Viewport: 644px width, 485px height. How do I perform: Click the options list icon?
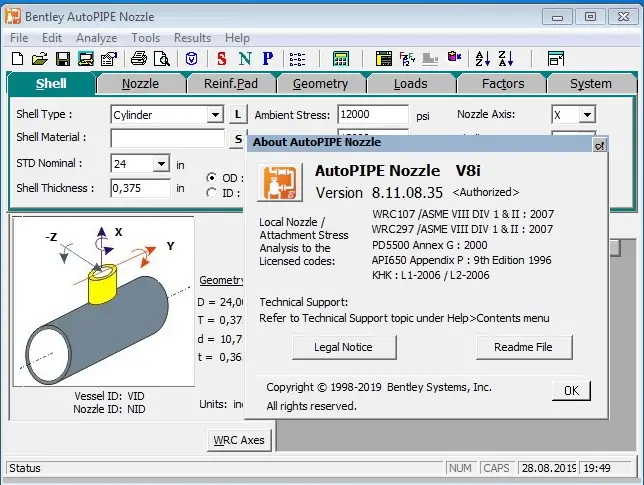point(297,59)
